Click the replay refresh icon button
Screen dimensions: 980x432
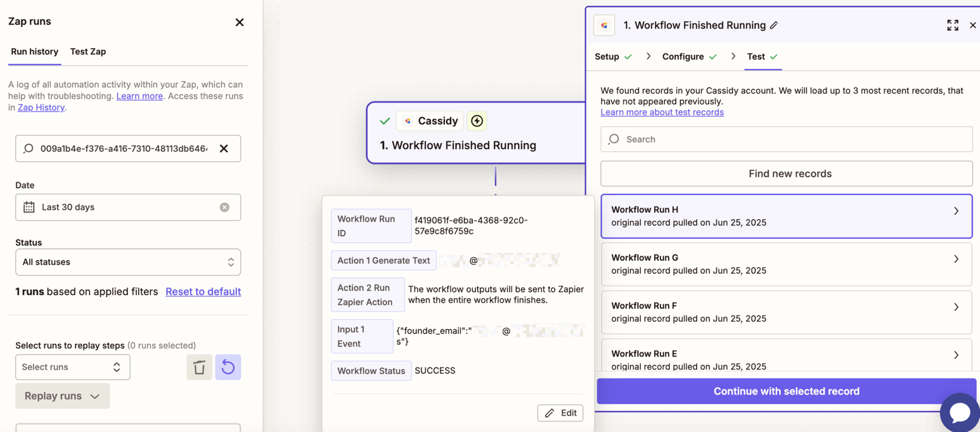228,367
